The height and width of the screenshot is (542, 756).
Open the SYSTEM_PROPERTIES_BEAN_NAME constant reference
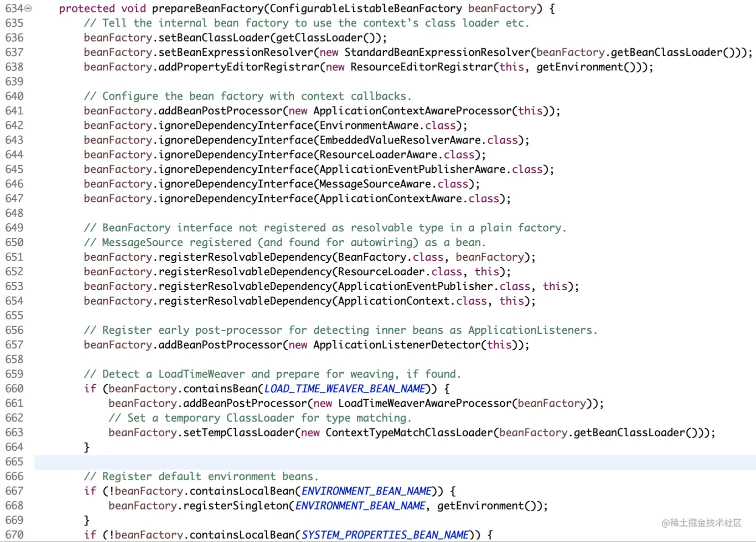point(385,535)
